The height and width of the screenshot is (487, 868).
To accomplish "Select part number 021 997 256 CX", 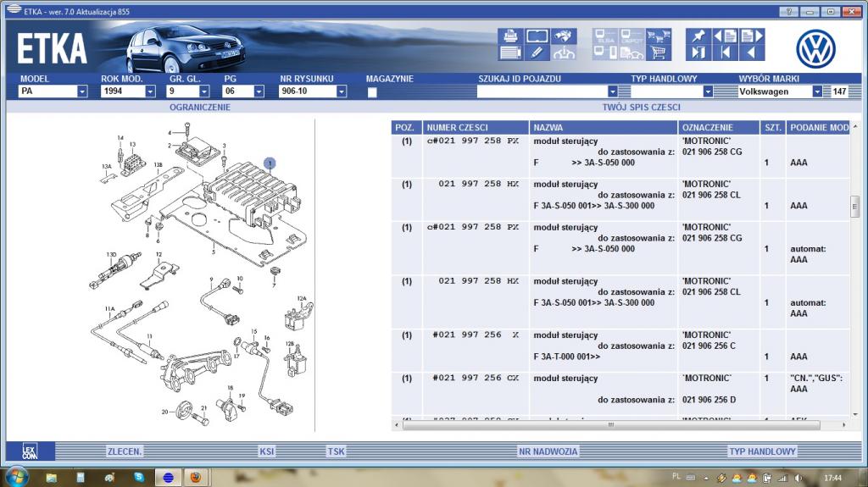I will [x=476, y=378].
